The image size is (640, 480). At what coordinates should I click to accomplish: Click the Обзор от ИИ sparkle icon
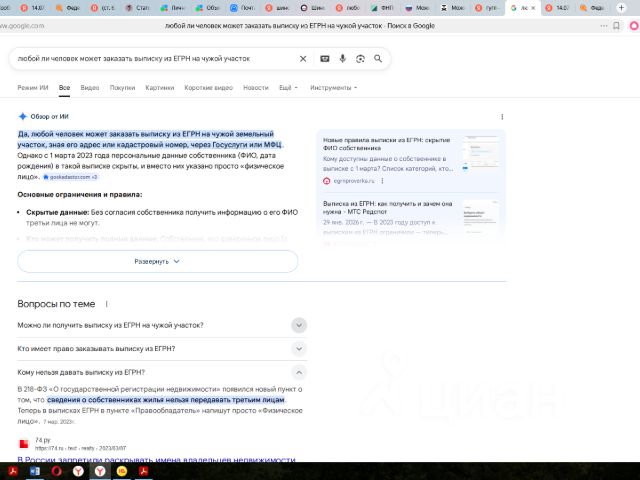coord(22,117)
